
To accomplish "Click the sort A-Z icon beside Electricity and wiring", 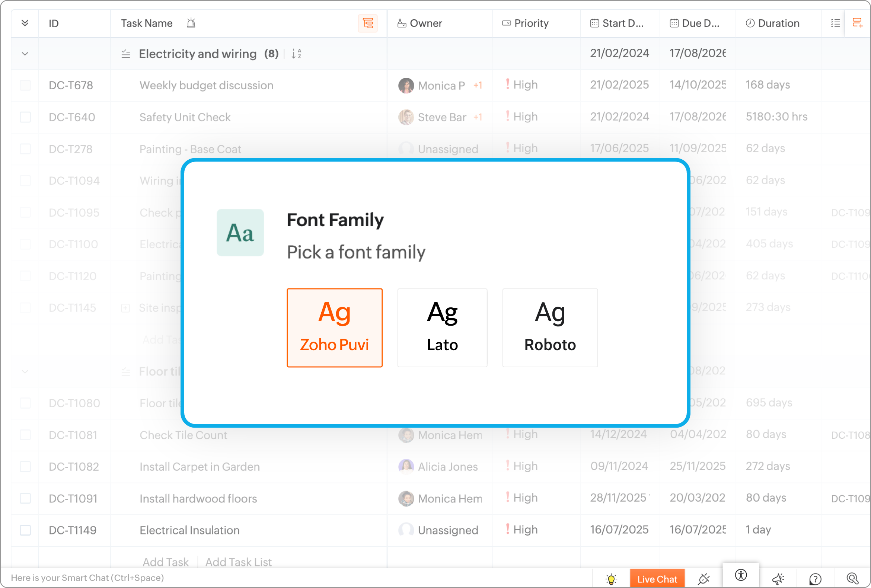I will click(x=296, y=54).
